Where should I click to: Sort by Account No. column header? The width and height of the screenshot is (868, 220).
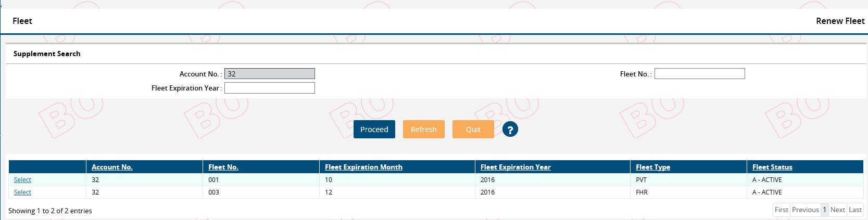click(x=112, y=167)
